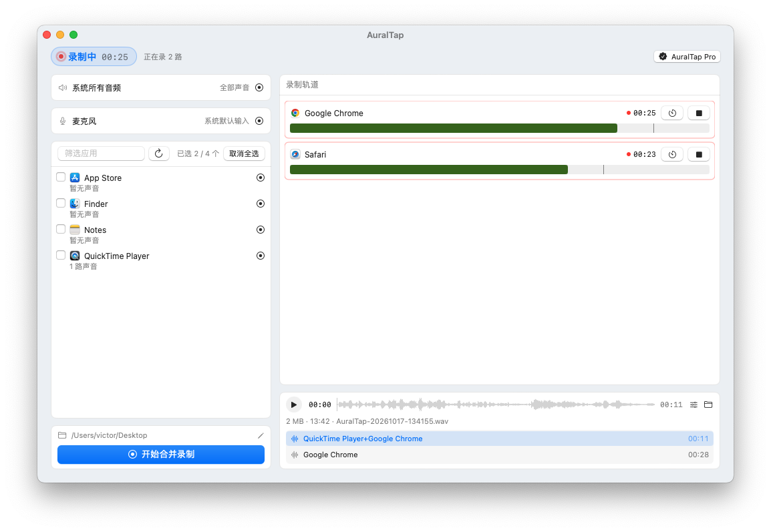Toggle the 录制中 recording status button

click(x=94, y=57)
